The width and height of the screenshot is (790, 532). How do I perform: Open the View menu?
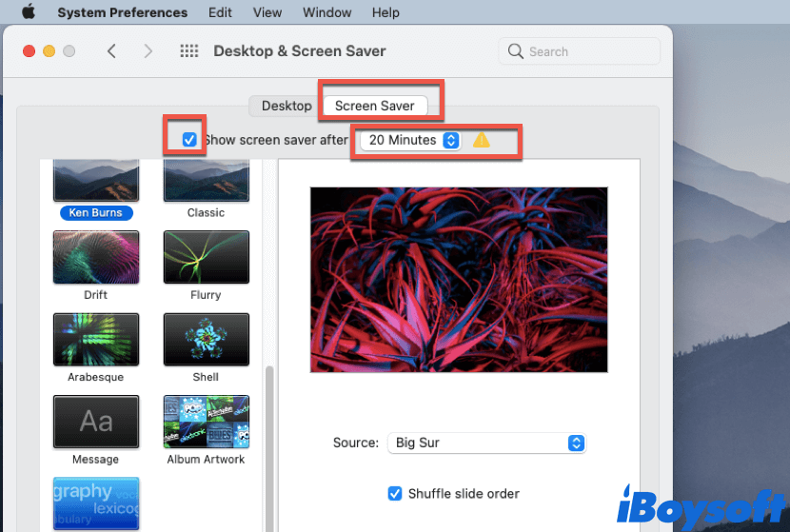click(x=267, y=12)
